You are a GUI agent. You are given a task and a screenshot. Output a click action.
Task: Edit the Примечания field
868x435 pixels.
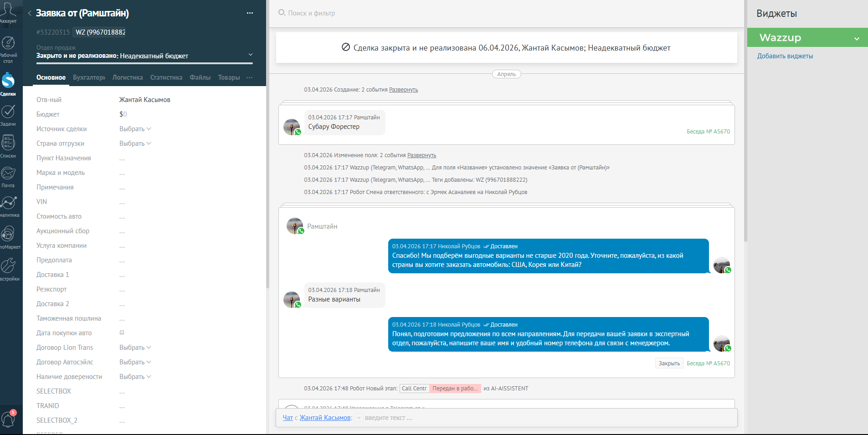coord(122,188)
